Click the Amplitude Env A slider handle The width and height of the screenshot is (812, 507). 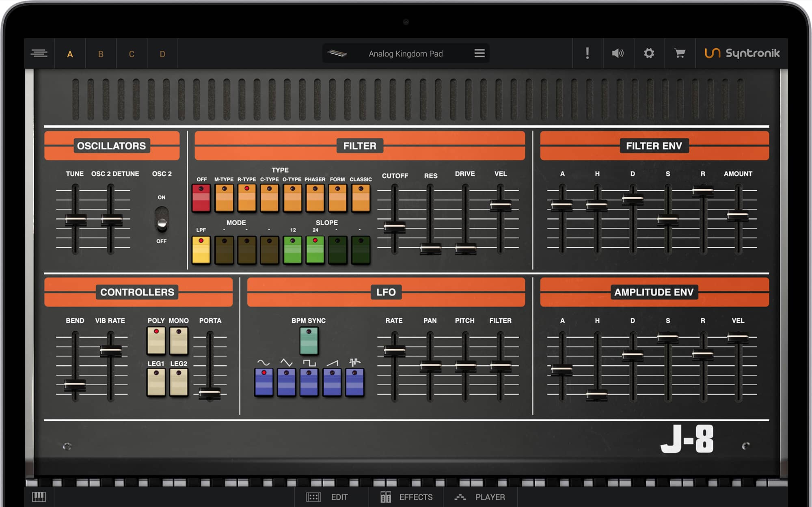pyautogui.click(x=562, y=369)
